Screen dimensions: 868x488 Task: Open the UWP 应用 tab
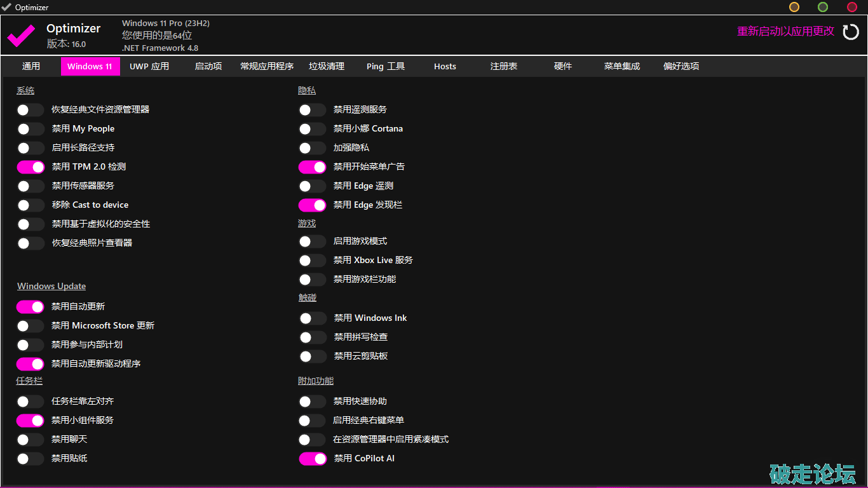(149, 66)
